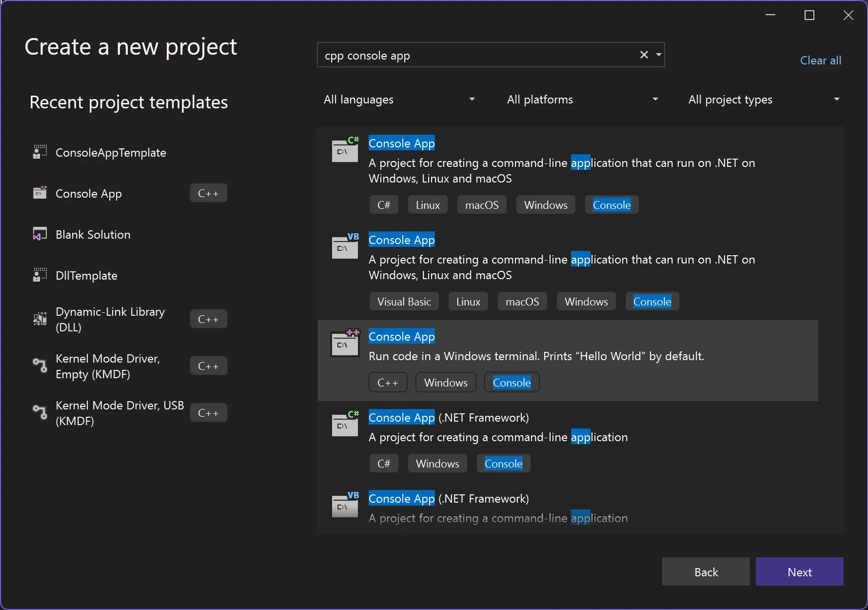Clear the search box text with the X icon
The width and height of the screenshot is (868, 610).
click(x=644, y=55)
